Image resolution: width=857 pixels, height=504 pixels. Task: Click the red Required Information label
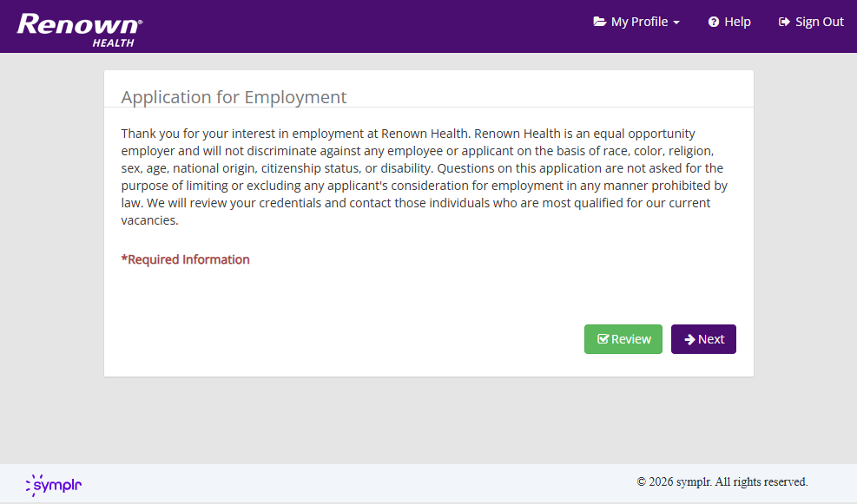185,259
